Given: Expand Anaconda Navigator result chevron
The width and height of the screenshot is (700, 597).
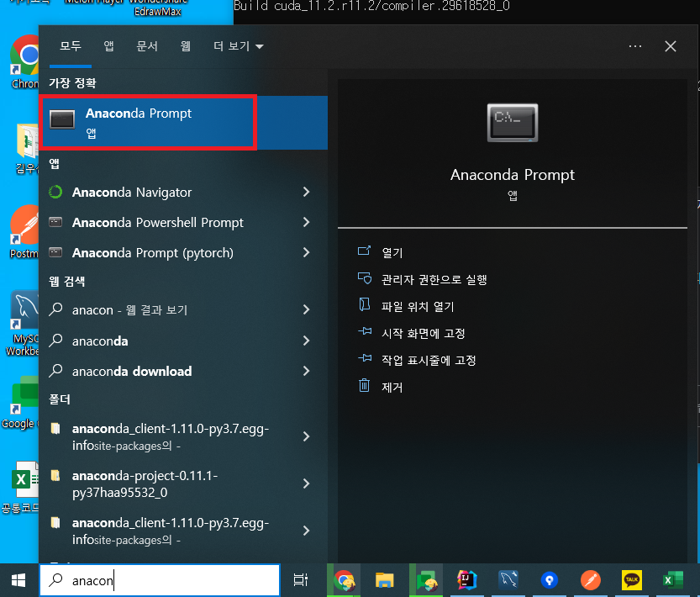Looking at the screenshot, I should point(306,192).
